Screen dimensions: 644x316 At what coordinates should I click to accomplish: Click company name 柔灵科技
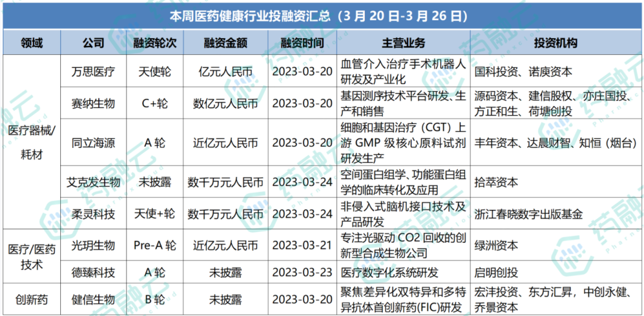tap(93, 213)
